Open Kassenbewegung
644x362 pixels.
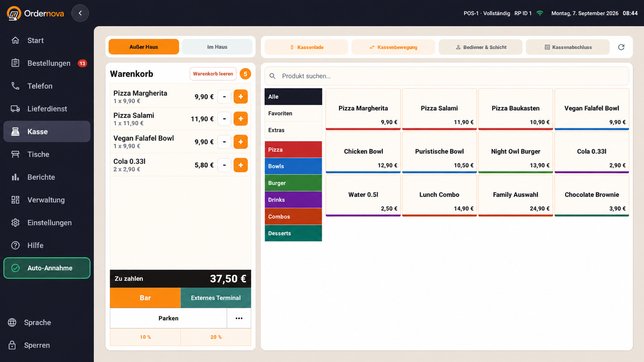click(393, 47)
